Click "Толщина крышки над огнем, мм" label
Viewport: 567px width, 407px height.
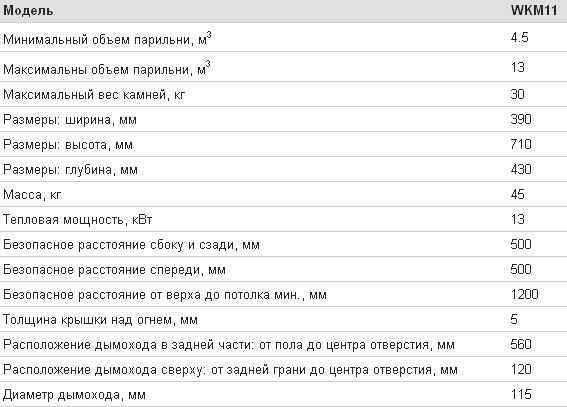pyautogui.click(x=101, y=320)
